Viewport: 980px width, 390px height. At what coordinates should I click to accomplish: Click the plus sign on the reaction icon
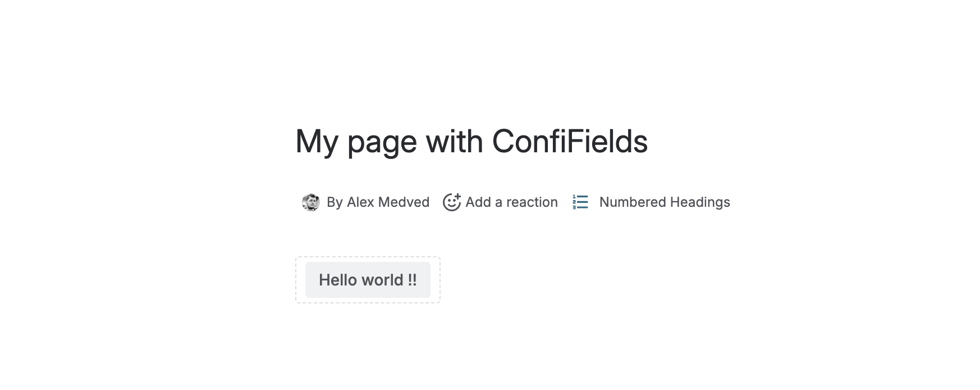[458, 196]
